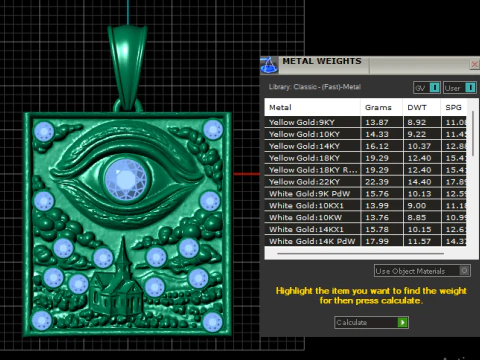Select the White Gold:10KX1 row
The height and width of the screenshot is (360, 480).
(x=366, y=205)
